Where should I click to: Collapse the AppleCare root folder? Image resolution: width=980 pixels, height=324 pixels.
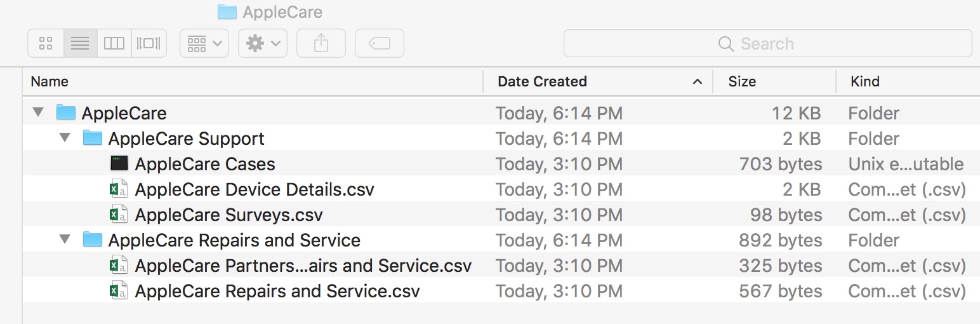38,112
